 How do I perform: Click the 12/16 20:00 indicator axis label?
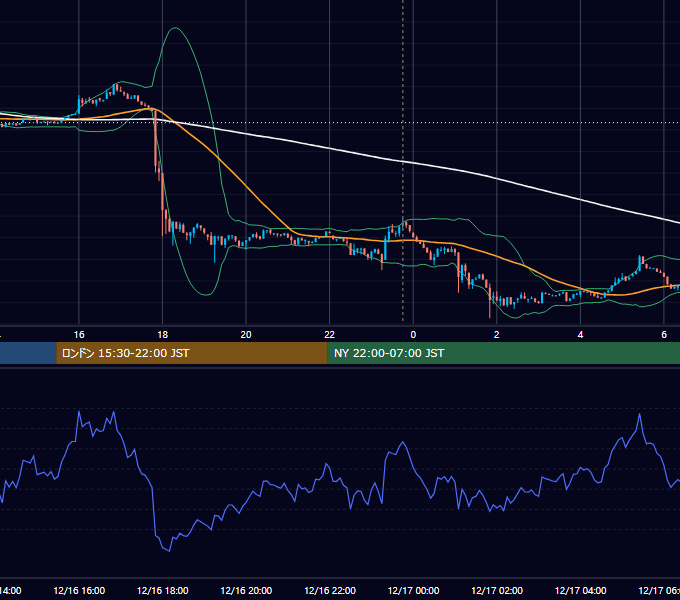coord(246,590)
